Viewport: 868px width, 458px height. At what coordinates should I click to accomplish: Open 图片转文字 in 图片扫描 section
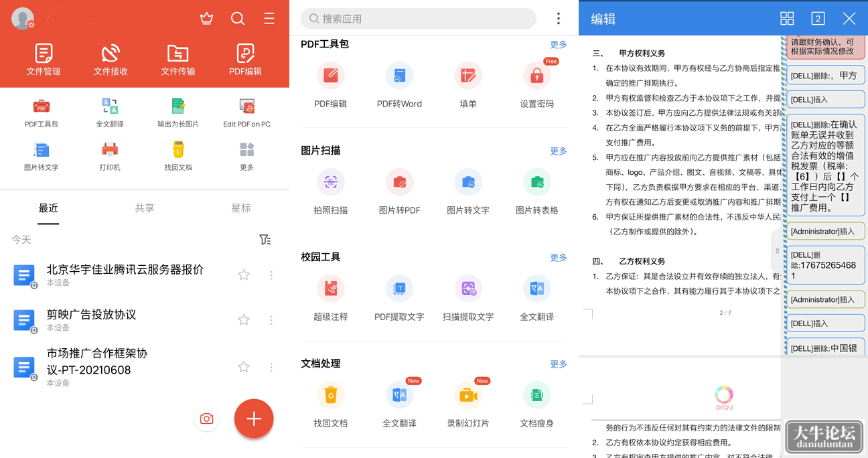[468, 192]
